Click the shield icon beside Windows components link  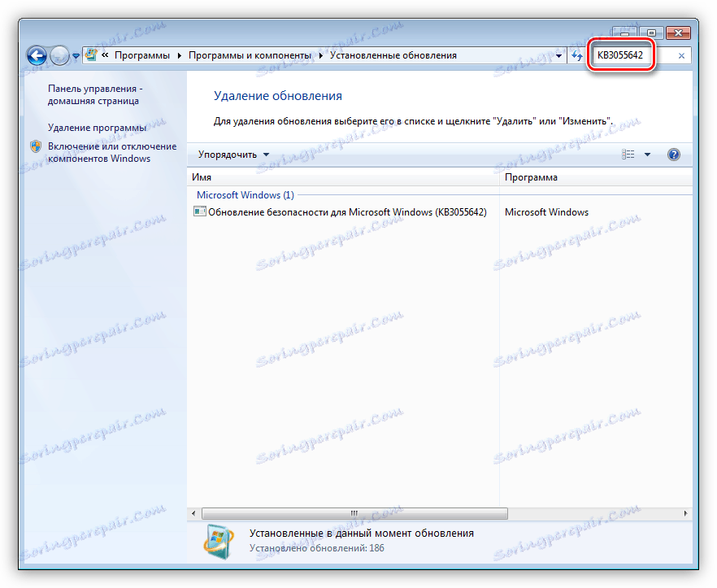point(36,147)
